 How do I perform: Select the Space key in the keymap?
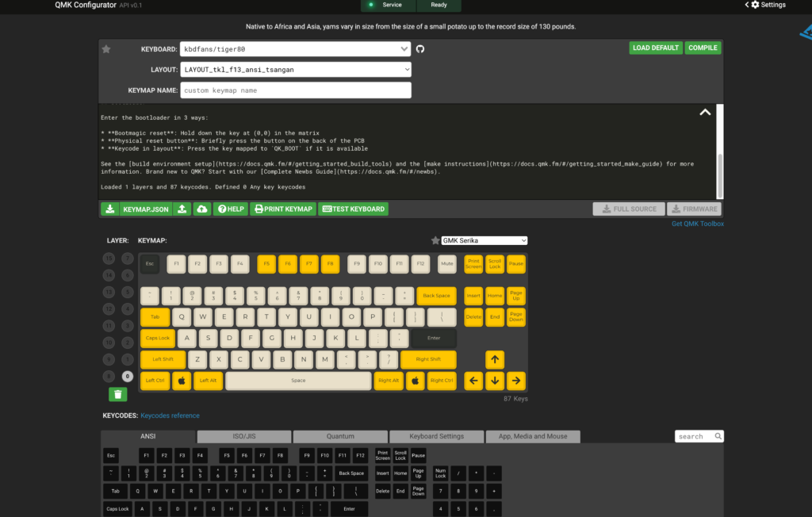point(298,381)
